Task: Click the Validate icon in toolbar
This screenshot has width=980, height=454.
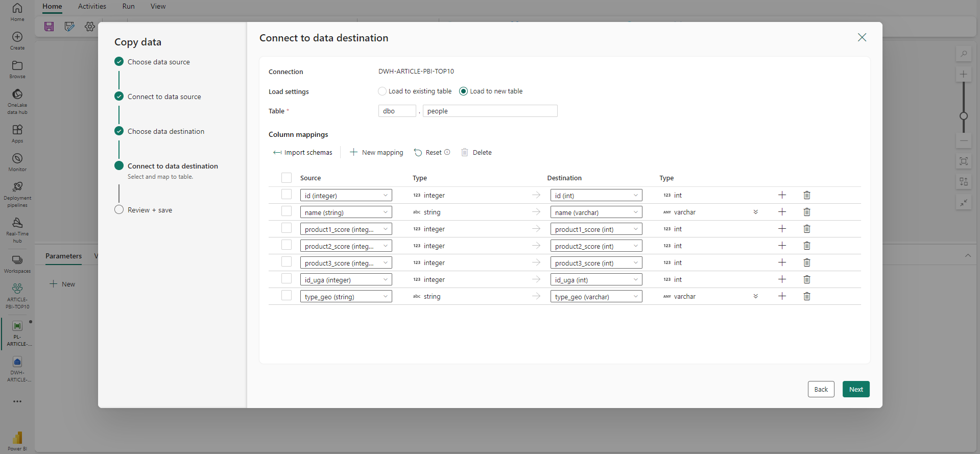Action: [x=69, y=27]
